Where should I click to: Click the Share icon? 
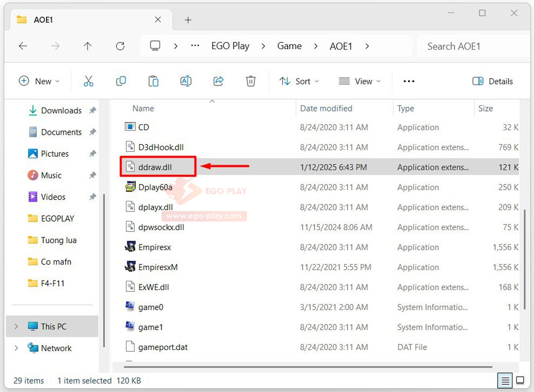tap(218, 81)
